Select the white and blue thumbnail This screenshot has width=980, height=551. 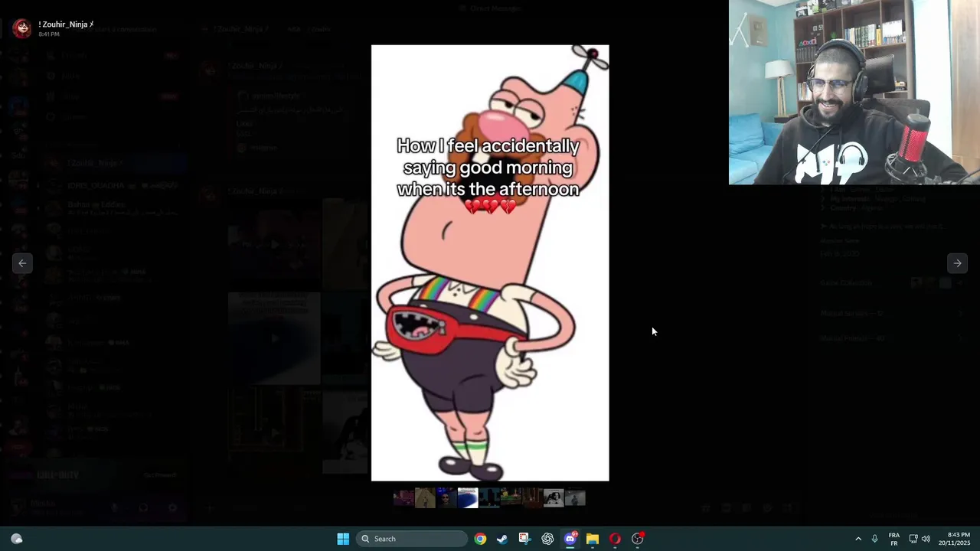(x=468, y=498)
